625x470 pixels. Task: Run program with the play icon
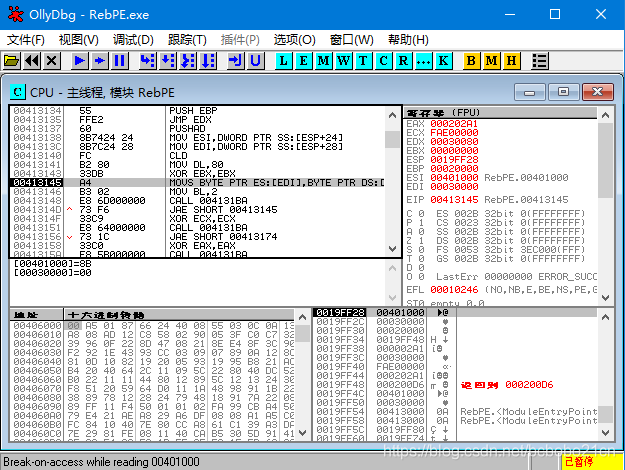[79, 61]
